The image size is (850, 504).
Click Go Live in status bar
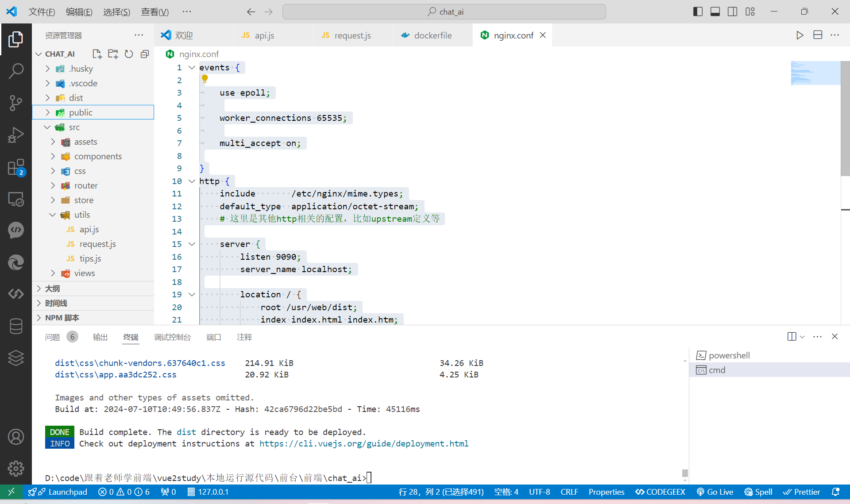[x=715, y=492]
